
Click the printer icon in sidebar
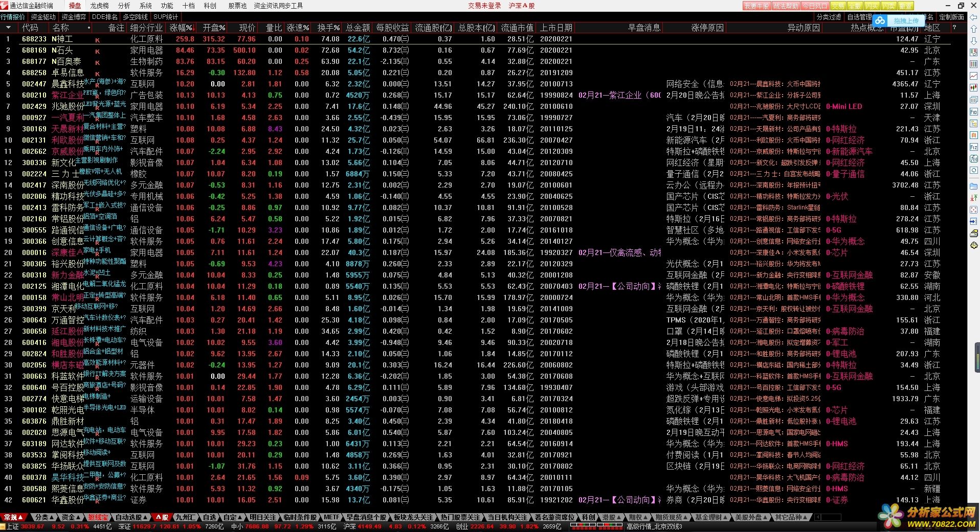pos(974,234)
